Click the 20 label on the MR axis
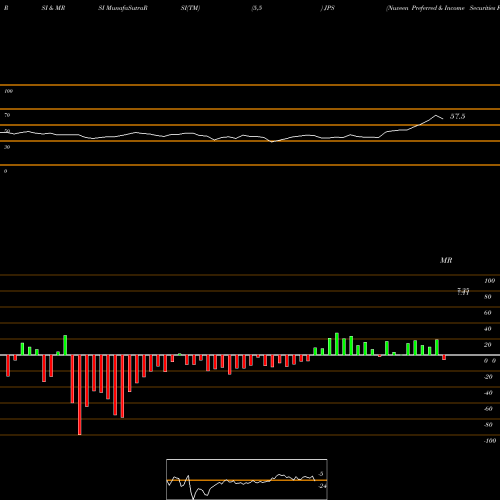The image size is (500, 500). pos(488,345)
